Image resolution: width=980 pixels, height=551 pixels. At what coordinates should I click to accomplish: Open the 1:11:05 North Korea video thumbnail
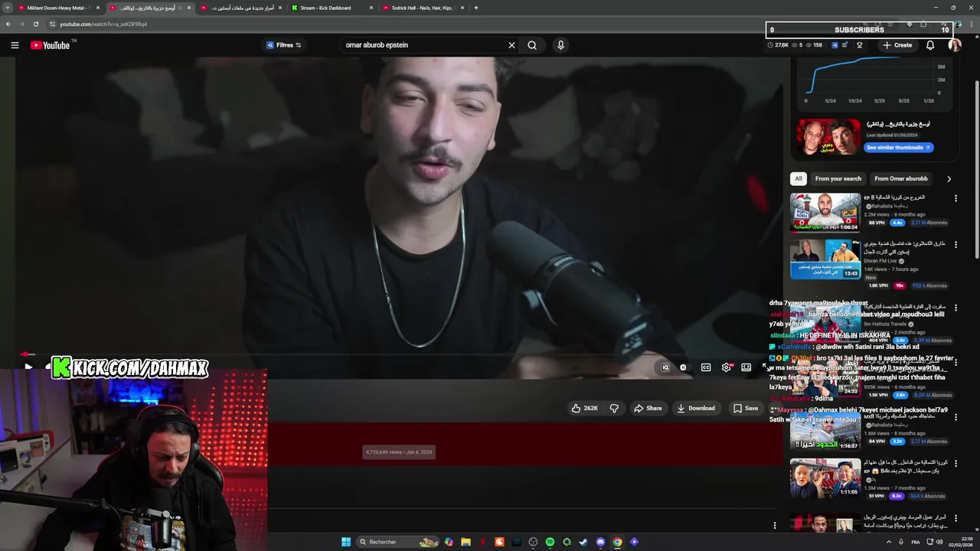point(825,478)
